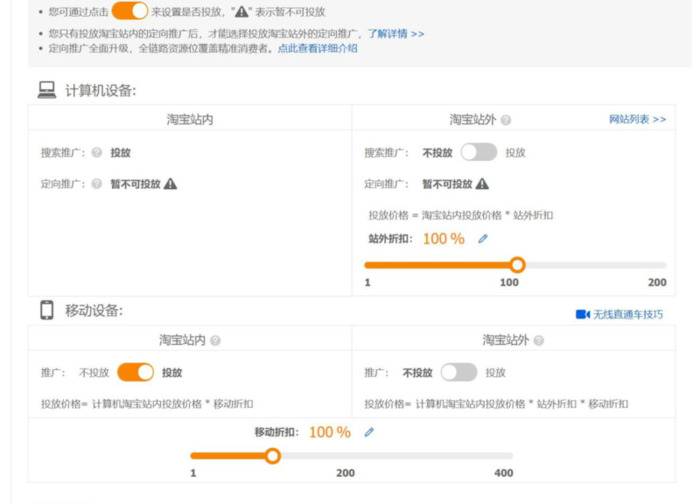Edit 移动折扣 with the pencil icon
The image size is (700, 504).
tap(369, 432)
